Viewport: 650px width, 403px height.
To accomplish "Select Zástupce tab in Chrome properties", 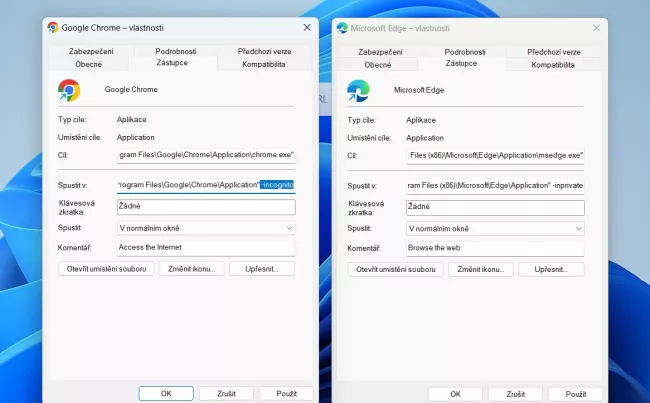I will pyautogui.click(x=172, y=63).
